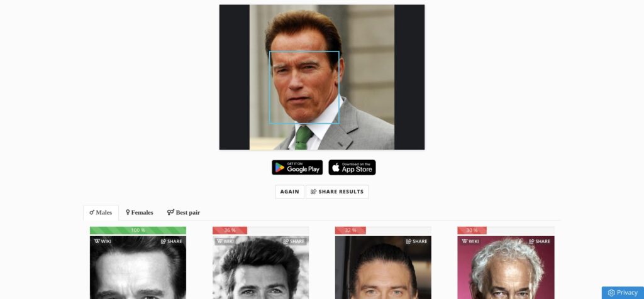Image resolution: width=644 pixels, height=299 pixels.
Task: Share the 30% match result card
Action: (539, 241)
